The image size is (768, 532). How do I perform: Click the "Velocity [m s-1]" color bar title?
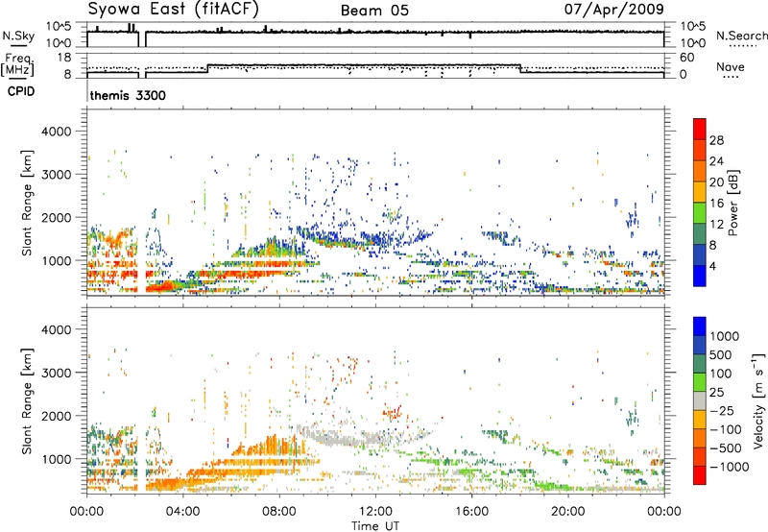pos(758,400)
